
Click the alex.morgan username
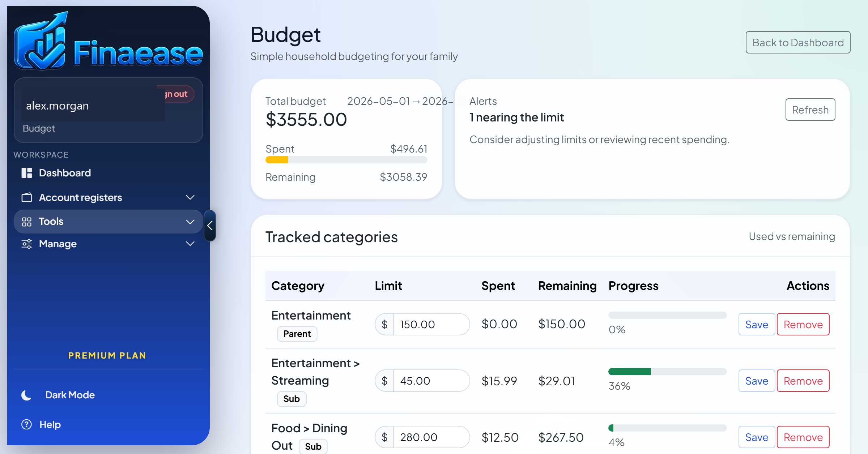(57, 106)
